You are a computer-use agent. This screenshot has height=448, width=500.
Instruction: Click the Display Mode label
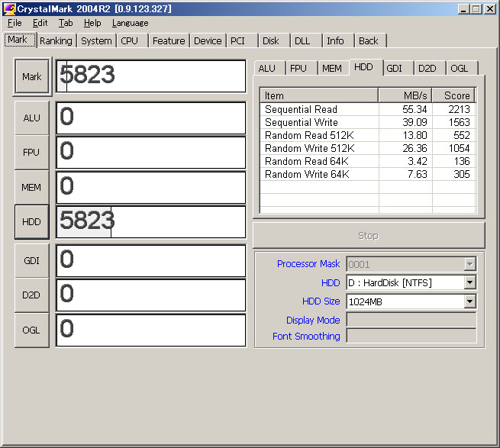313,320
